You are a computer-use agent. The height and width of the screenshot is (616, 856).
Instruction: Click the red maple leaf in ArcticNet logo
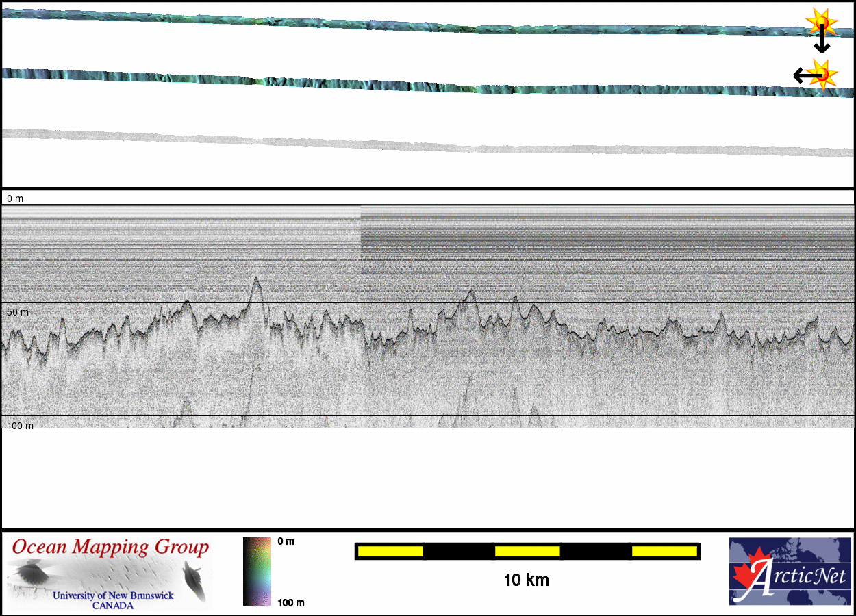pos(749,575)
